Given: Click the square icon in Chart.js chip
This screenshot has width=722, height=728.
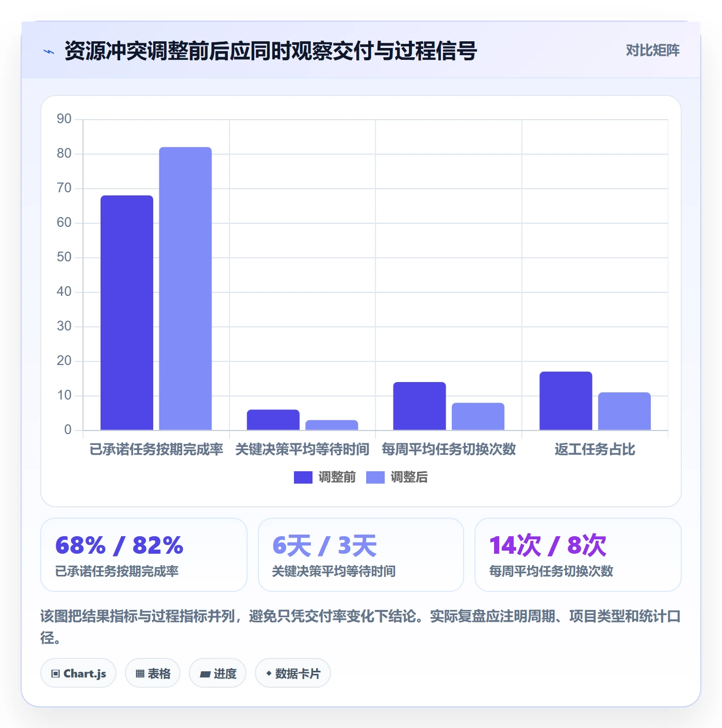Looking at the screenshot, I should pos(56,674).
